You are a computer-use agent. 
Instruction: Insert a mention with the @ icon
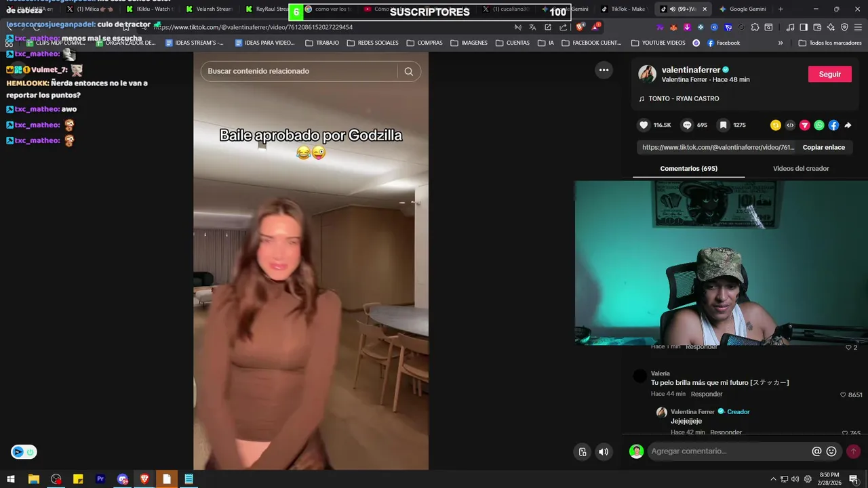coord(816,451)
